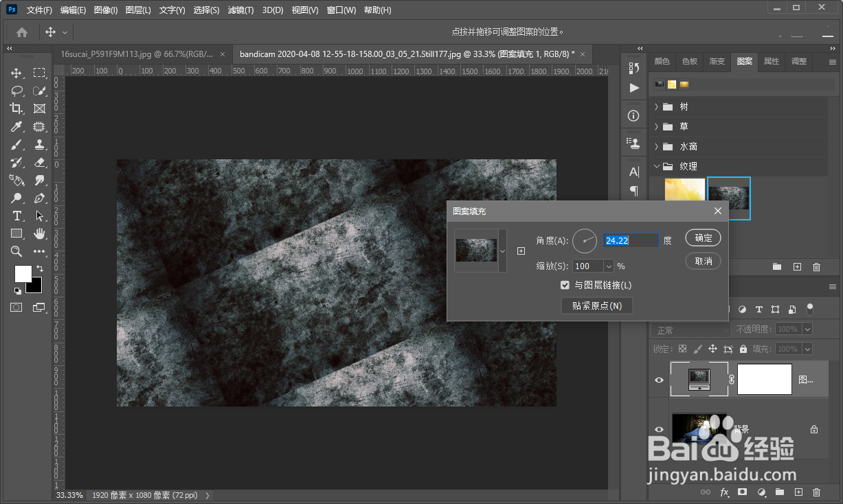
Task: Toggle Quick Mask mode
Action: click(16, 308)
